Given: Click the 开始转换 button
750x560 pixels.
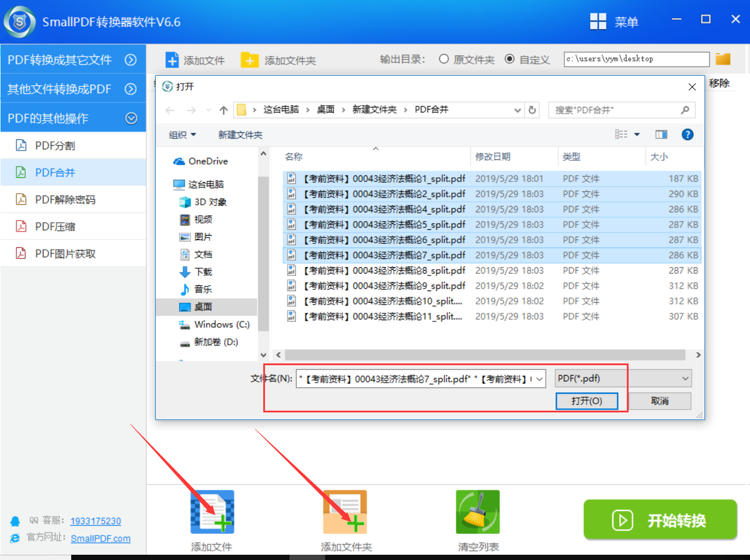Looking at the screenshot, I should click(x=660, y=520).
